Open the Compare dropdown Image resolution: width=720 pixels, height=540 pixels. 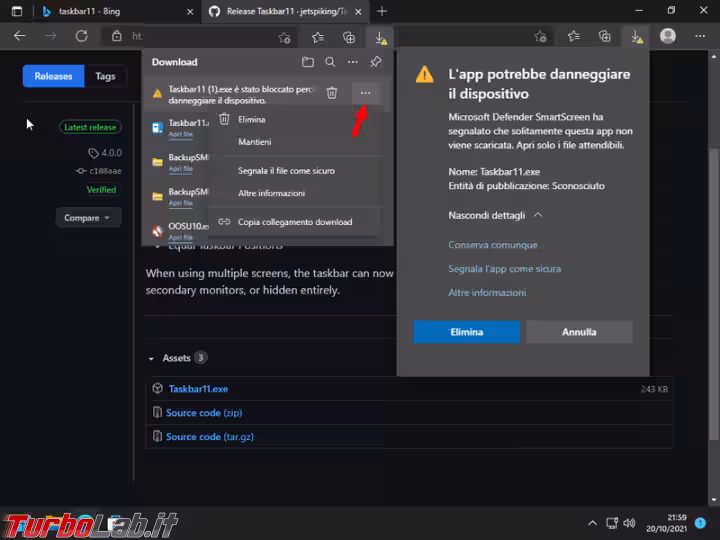tap(88, 218)
